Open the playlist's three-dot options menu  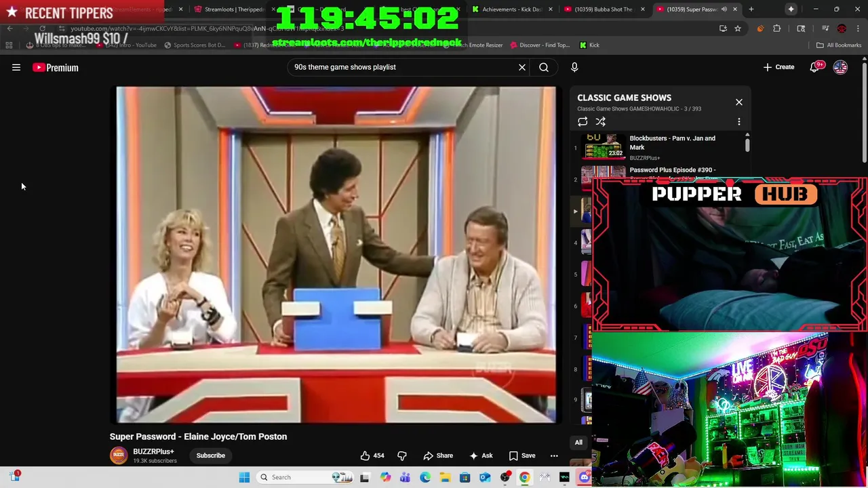[x=739, y=122]
